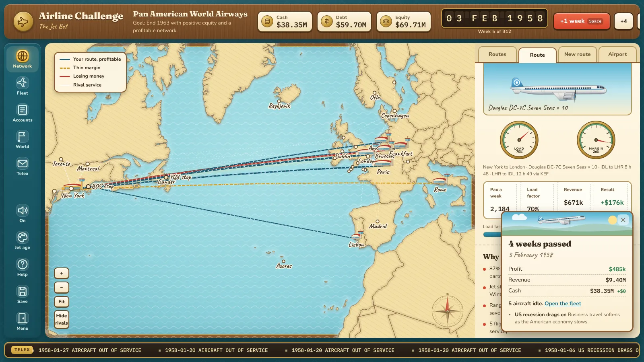This screenshot has height=362, width=644.
Task: Advance the game by +4 weeks
Action: pyautogui.click(x=623, y=21)
